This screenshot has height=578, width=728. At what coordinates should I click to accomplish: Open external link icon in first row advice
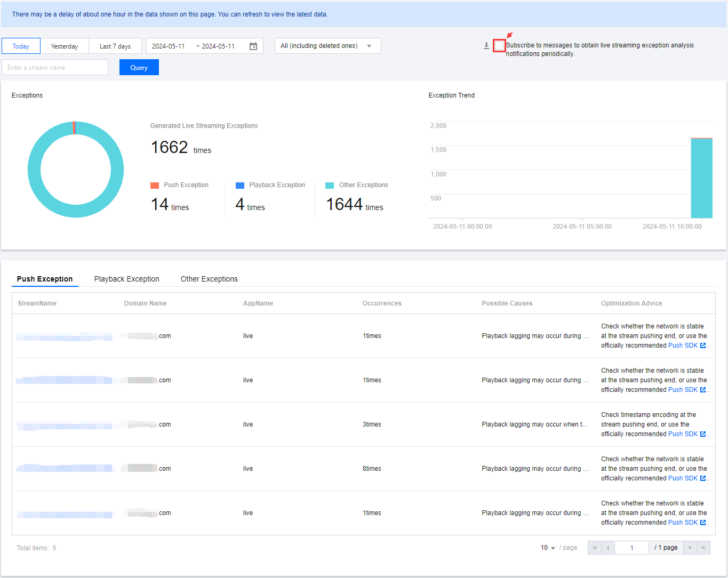tap(703, 346)
